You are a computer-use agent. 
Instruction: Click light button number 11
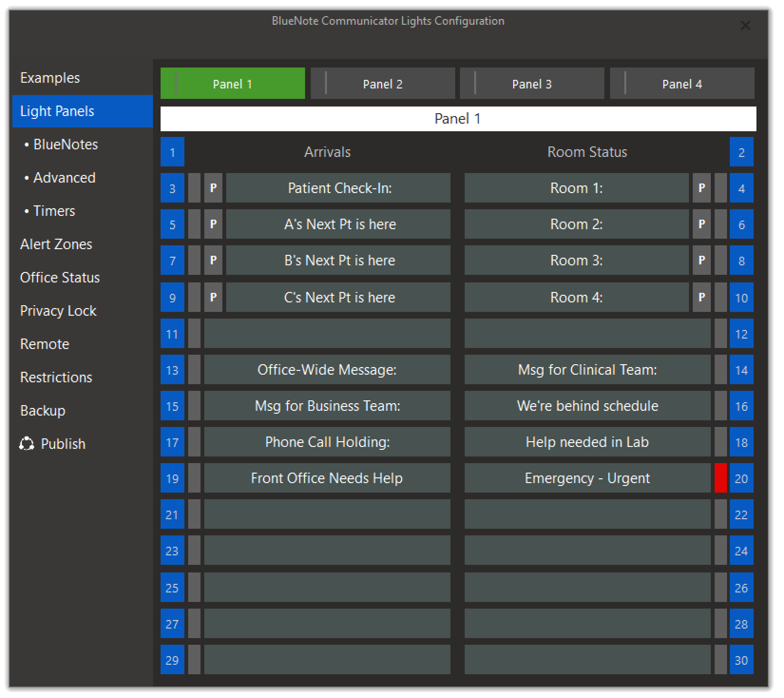[x=172, y=333]
